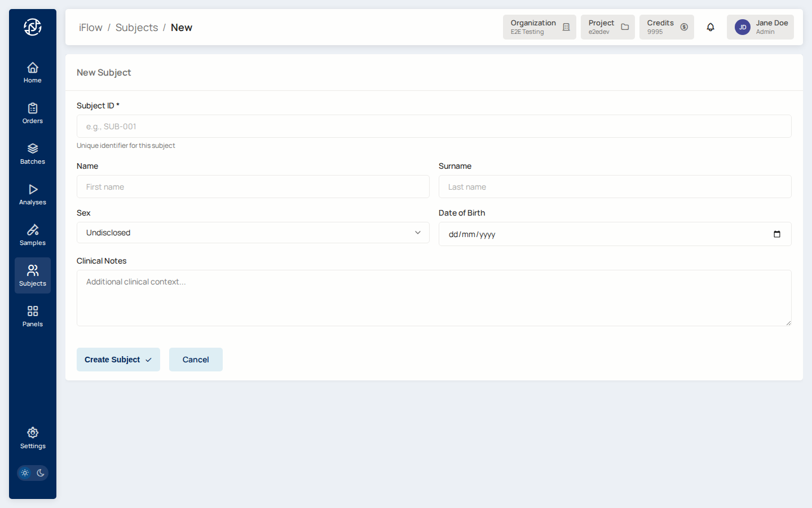Focus the Subject ID field

click(434, 126)
